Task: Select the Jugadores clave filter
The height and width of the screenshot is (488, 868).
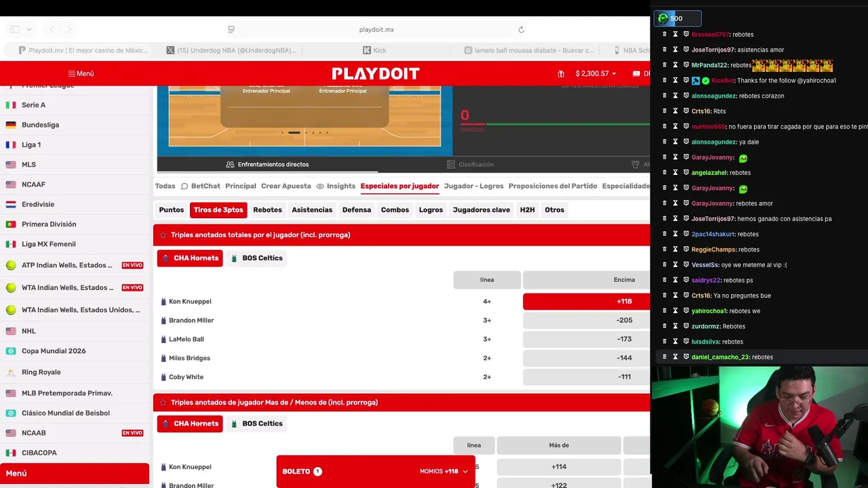Action: tap(481, 210)
